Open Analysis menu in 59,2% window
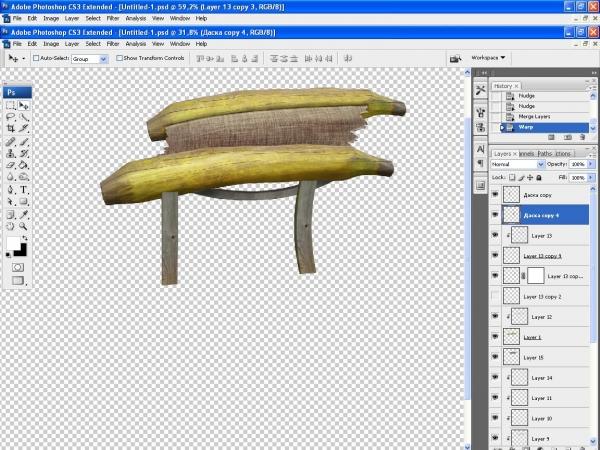The image size is (600, 450). tap(136, 18)
